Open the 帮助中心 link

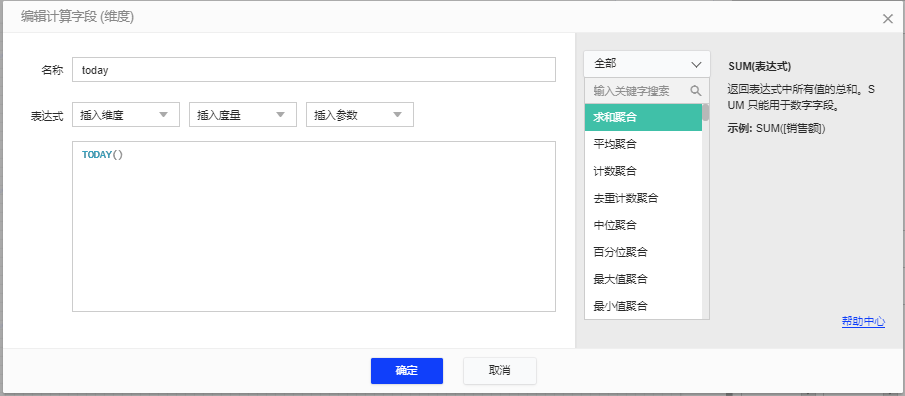tap(863, 322)
